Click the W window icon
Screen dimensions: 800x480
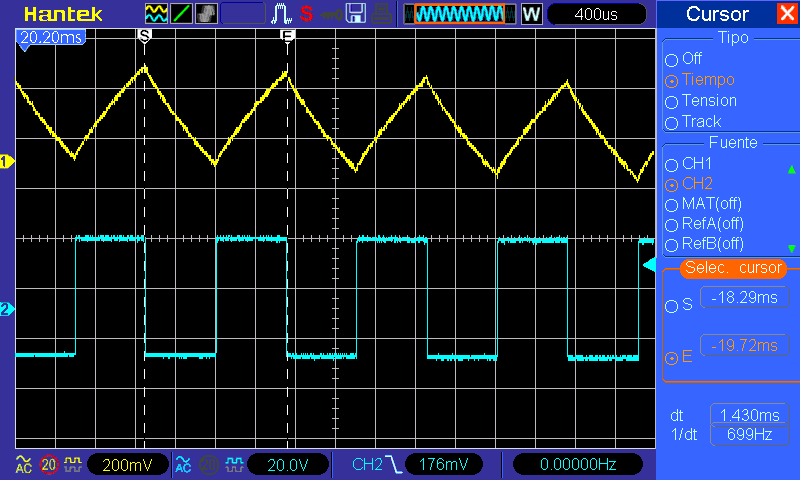(531, 14)
